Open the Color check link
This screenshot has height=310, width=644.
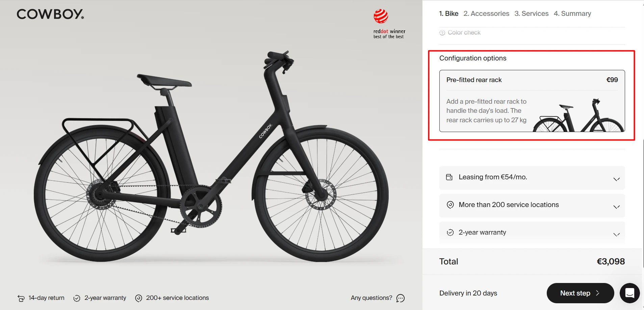[464, 32]
